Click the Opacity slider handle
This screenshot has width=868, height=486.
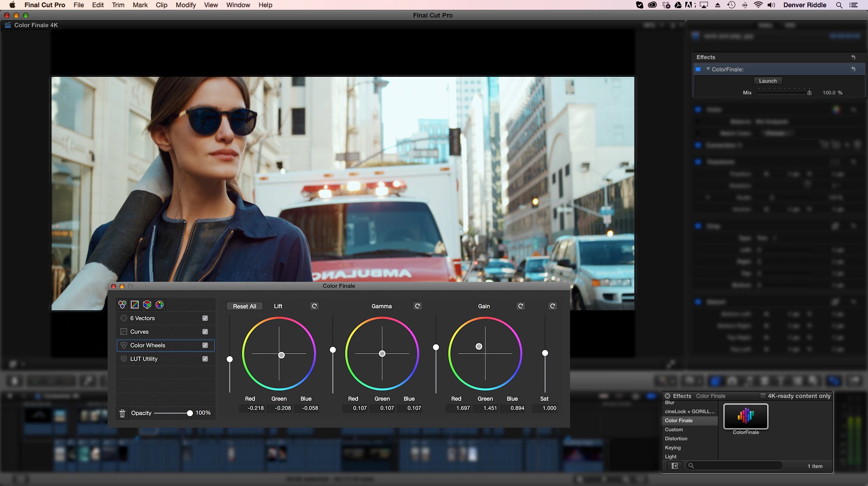point(190,413)
